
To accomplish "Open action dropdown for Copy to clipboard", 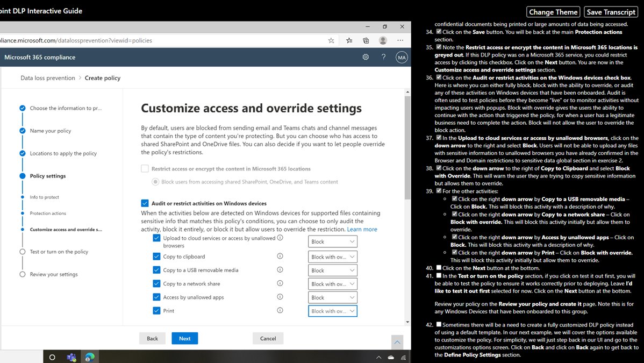I will (x=333, y=257).
